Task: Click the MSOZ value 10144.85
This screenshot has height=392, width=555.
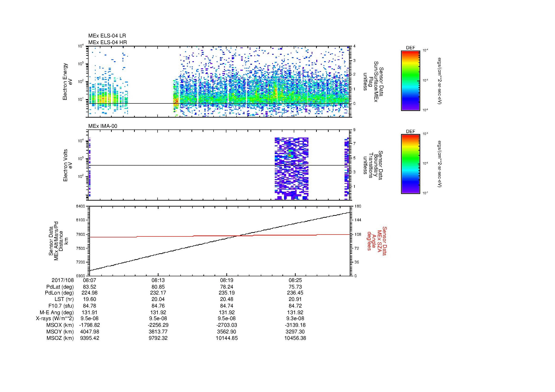Action: (x=227, y=338)
